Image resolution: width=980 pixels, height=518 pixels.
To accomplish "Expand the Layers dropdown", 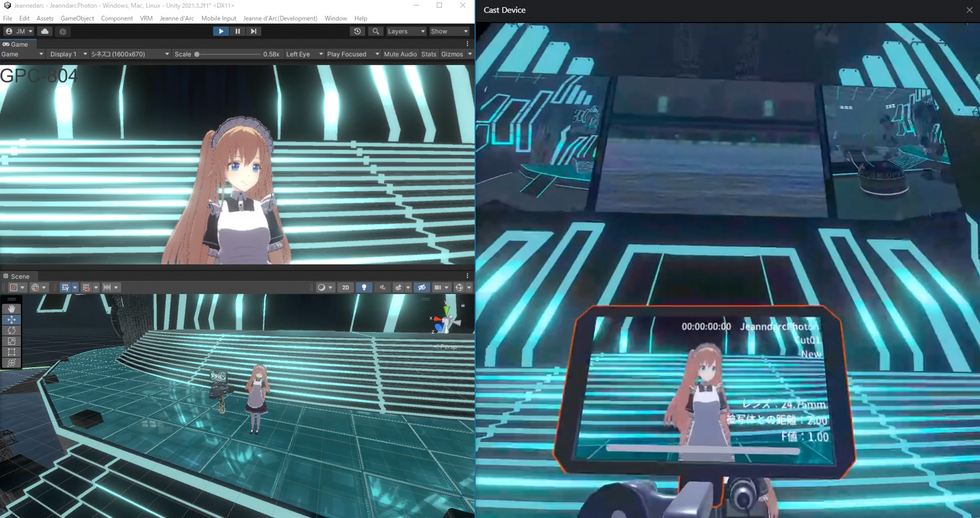I will 406,31.
